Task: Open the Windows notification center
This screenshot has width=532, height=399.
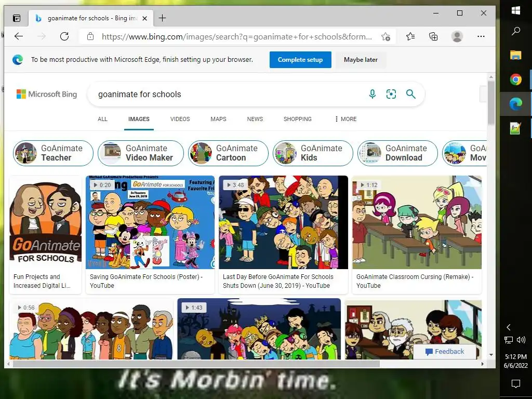Action: click(516, 384)
